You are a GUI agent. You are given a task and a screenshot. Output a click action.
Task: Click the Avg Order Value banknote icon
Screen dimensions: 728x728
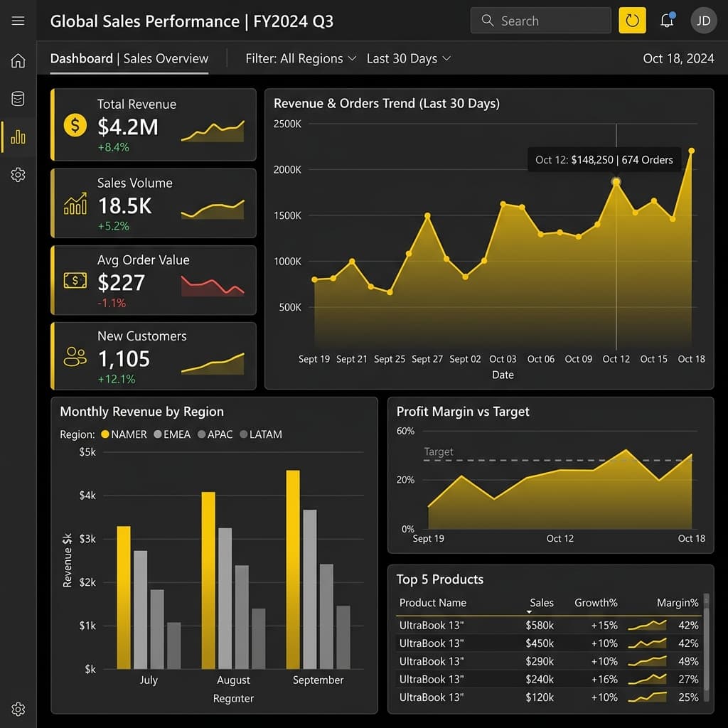tap(75, 280)
